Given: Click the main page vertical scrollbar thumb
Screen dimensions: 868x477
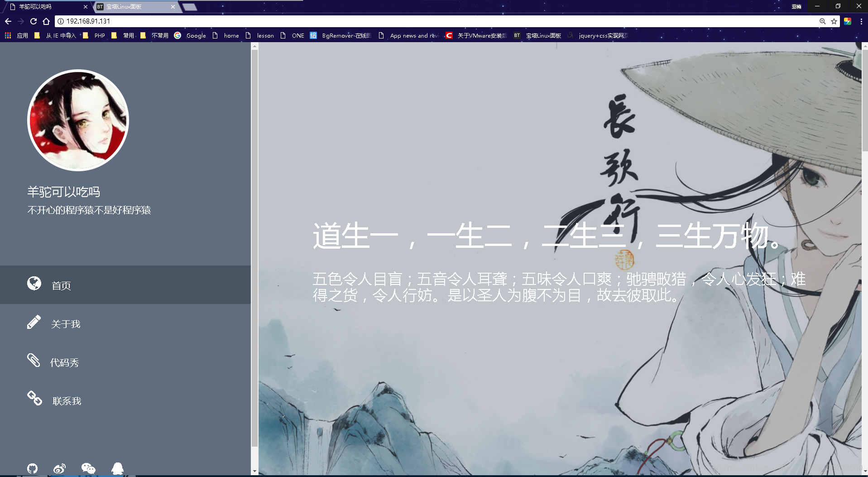Looking at the screenshot, I should [865, 101].
